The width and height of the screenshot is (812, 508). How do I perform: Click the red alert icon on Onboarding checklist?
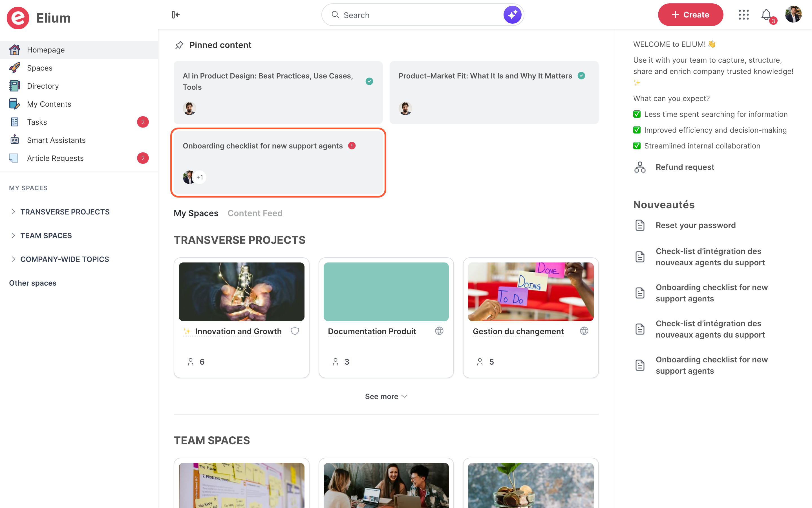(352, 146)
